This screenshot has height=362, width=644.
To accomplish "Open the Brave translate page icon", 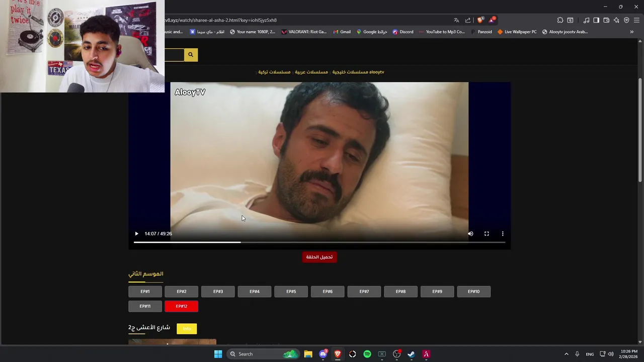I will pyautogui.click(x=456, y=20).
